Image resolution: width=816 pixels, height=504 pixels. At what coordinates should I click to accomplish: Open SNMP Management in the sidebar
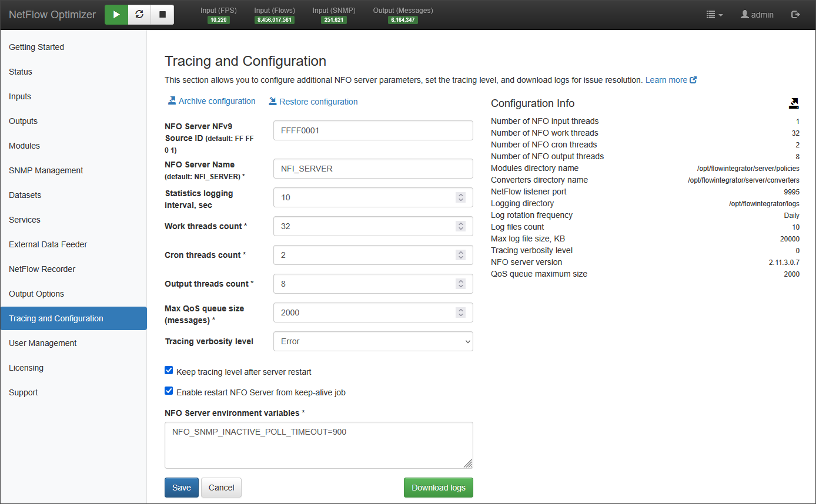tap(73, 170)
